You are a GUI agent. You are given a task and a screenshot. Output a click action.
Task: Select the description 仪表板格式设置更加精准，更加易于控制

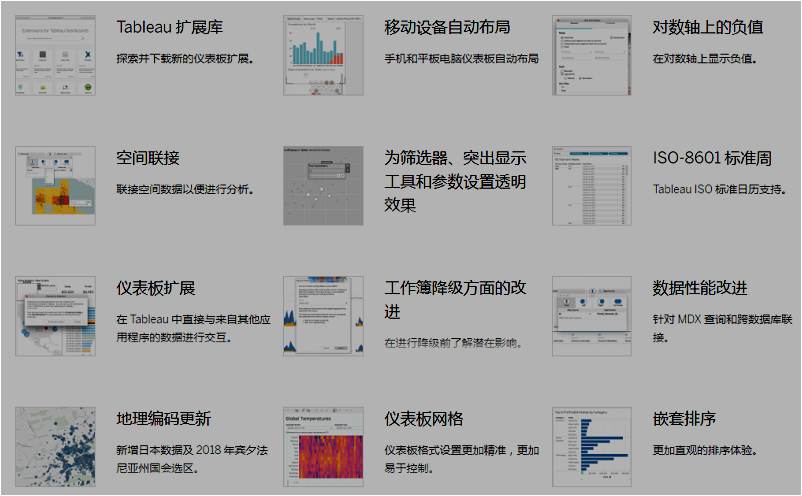click(x=461, y=459)
